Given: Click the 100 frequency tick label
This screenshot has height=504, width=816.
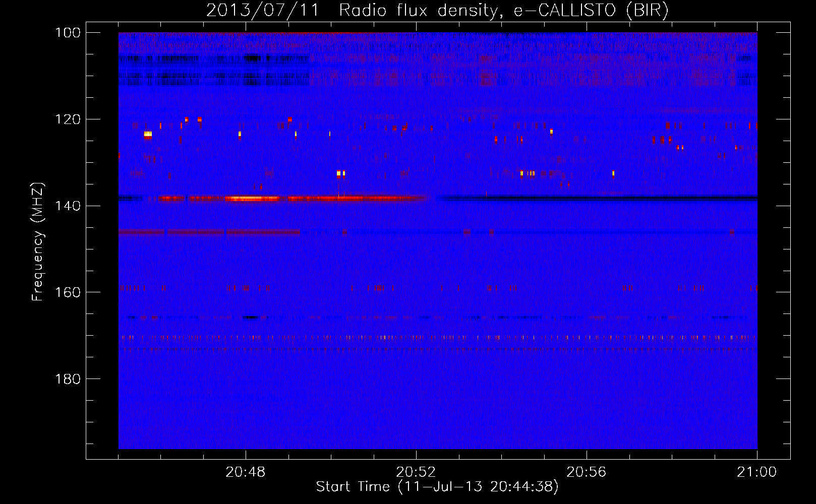Looking at the screenshot, I should 68,33.
